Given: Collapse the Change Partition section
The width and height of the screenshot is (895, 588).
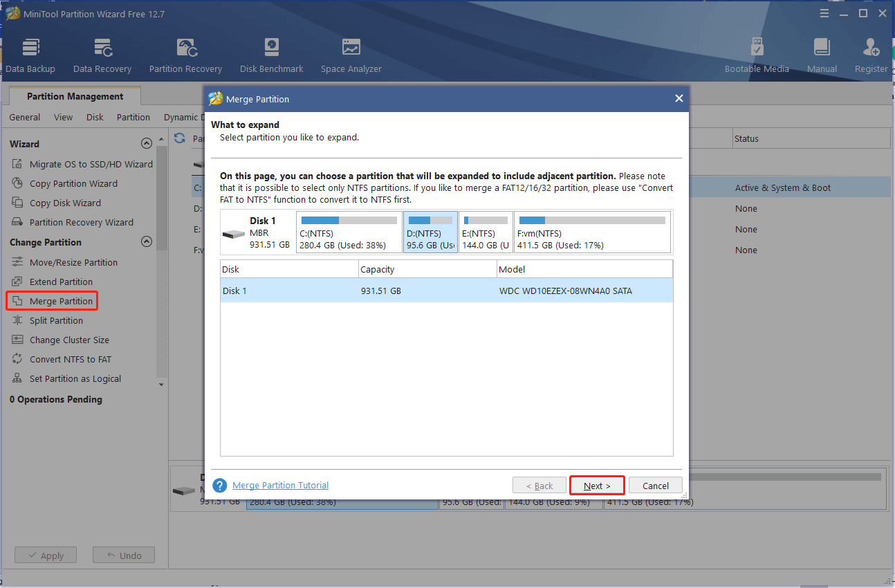Looking at the screenshot, I should pos(146,242).
